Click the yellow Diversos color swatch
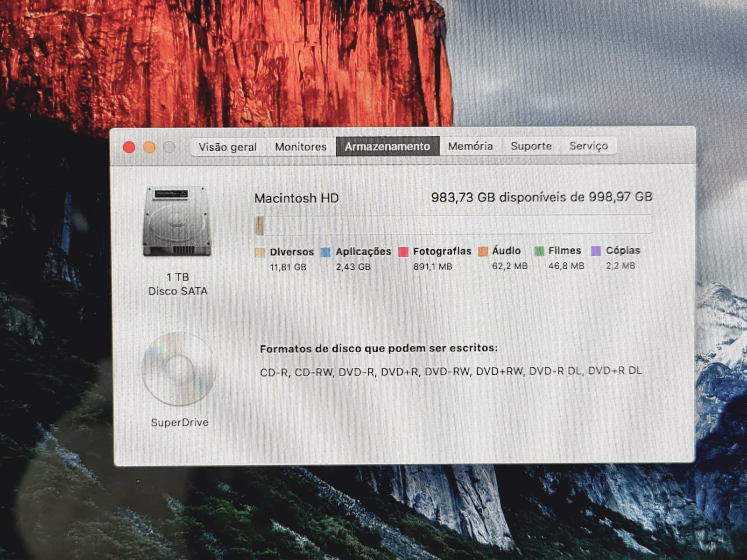Viewport: 747px width, 560px height. [260, 252]
